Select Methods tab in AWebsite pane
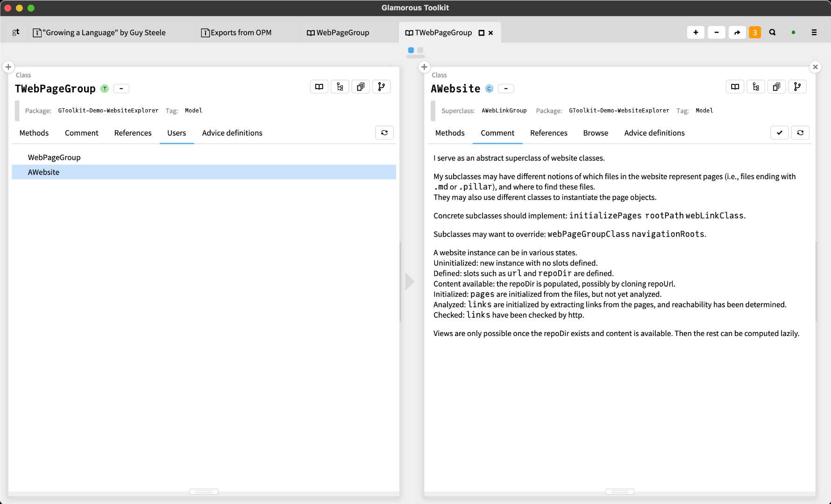The height and width of the screenshot is (504, 831). 450,133
